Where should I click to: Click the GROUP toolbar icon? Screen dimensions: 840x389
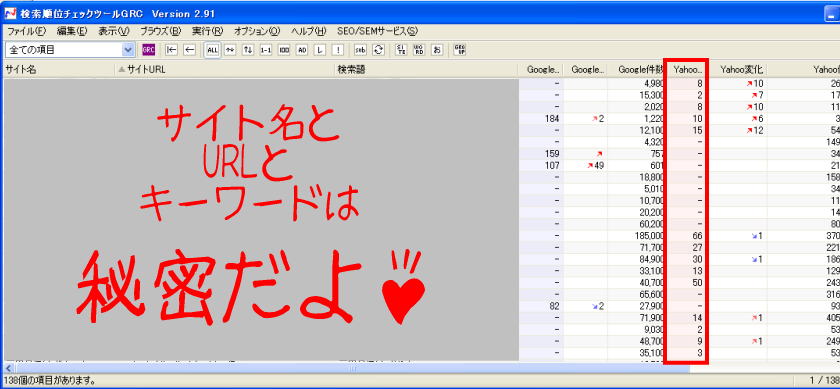(460, 50)
